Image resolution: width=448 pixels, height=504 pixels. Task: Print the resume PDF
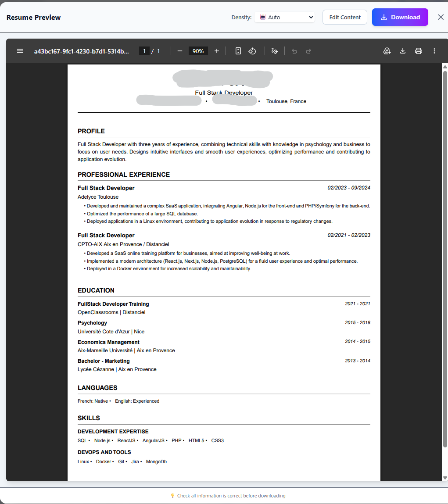419,51
